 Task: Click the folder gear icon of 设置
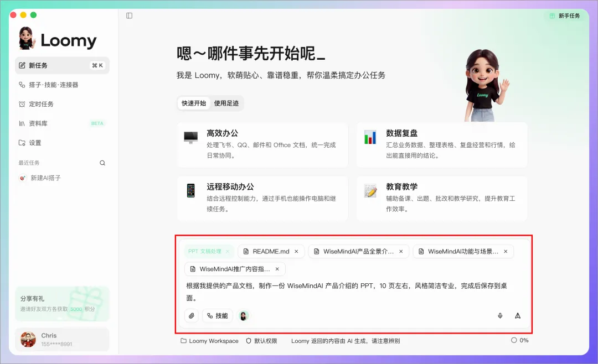(22, 143)
